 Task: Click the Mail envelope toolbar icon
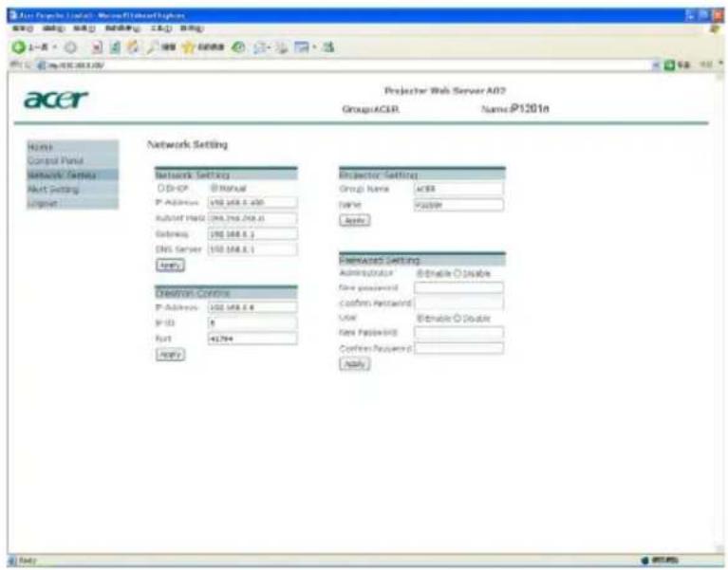pyautogui.click(x=260, y=47)
